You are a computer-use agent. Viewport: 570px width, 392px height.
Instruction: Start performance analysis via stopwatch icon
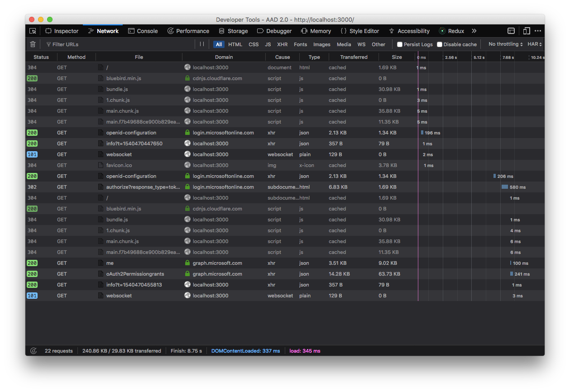pyautogui.click(x=33, y=350)
